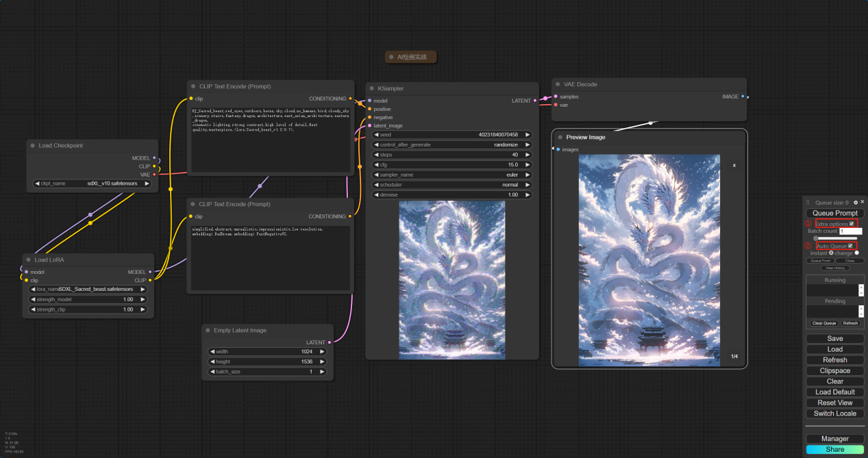Toggle the Auto Queue checkbox

(x=850, y=246)
